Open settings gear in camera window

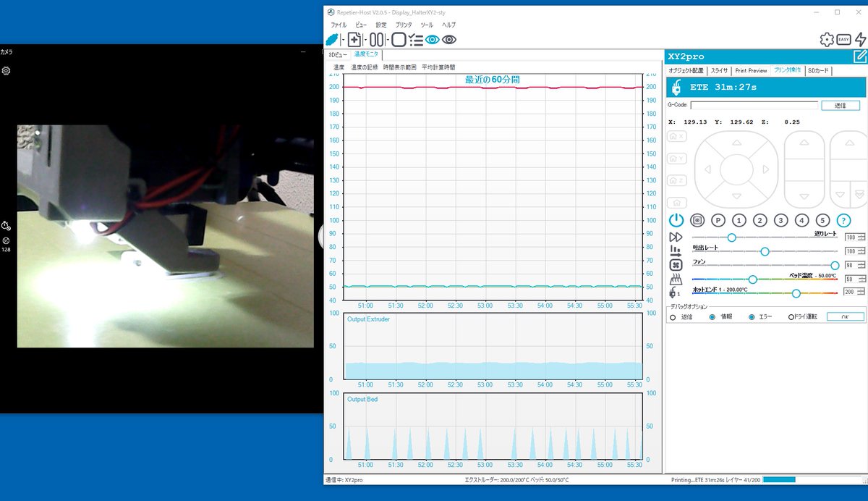click(x=6, y=71)
